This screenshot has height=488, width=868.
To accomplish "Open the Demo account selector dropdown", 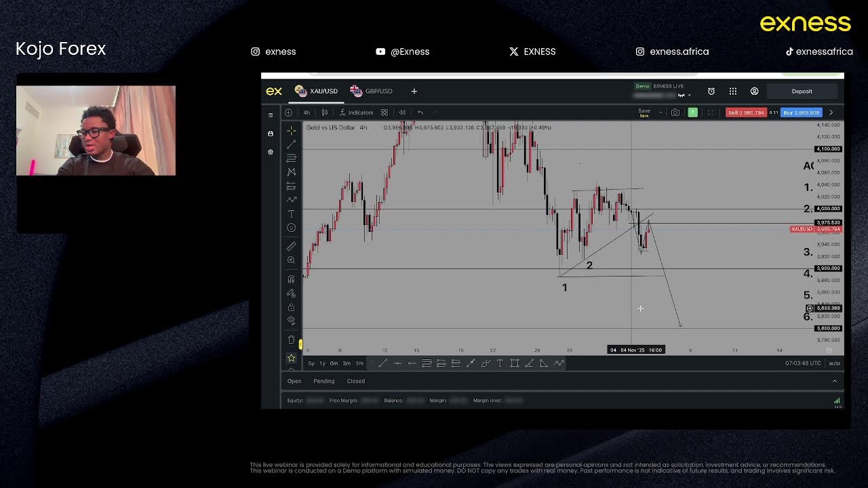I will [690, 96].
